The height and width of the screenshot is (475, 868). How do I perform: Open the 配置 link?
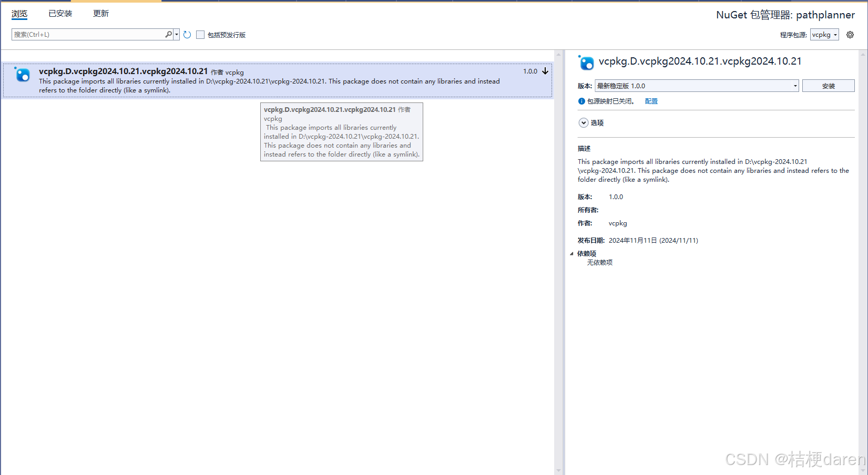651,101
